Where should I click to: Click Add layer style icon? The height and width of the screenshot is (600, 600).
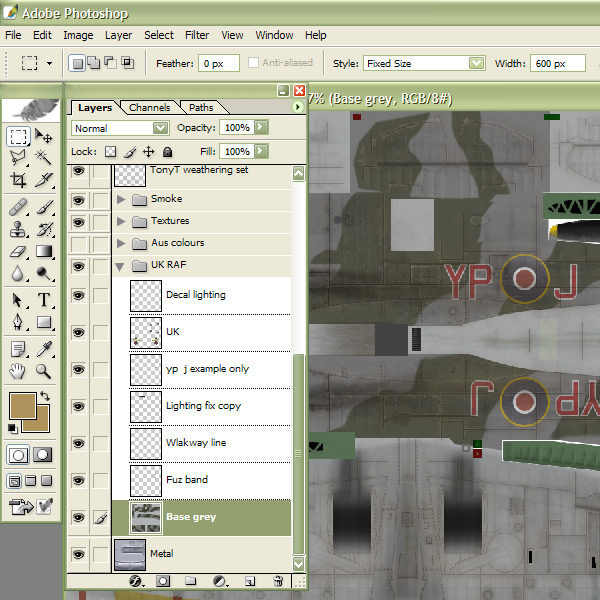136,581
